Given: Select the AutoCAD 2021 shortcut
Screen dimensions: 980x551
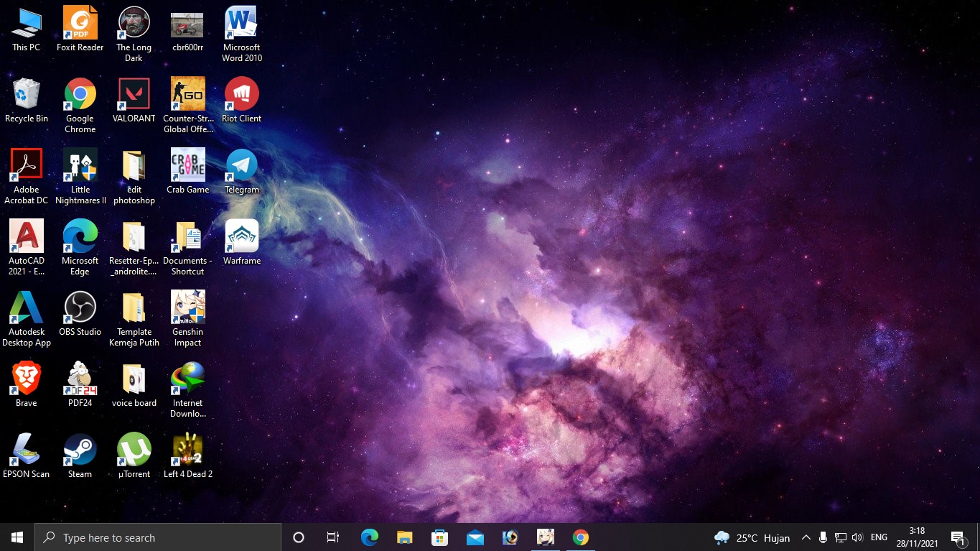Looking at the screenshot, I should (27, 247).
